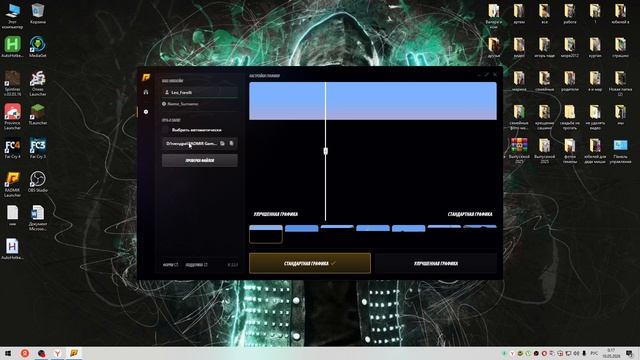Select the 'Корзина' recycle bin icon
Image resolution: width=640 pixels, height=360 pixels.
(x=38, y=14)
